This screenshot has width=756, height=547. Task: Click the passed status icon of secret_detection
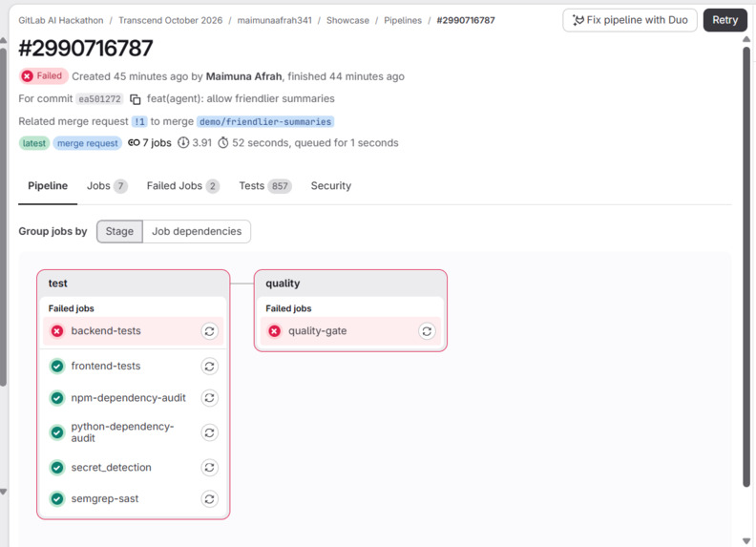pyautogui.click(x=57, y=468)
